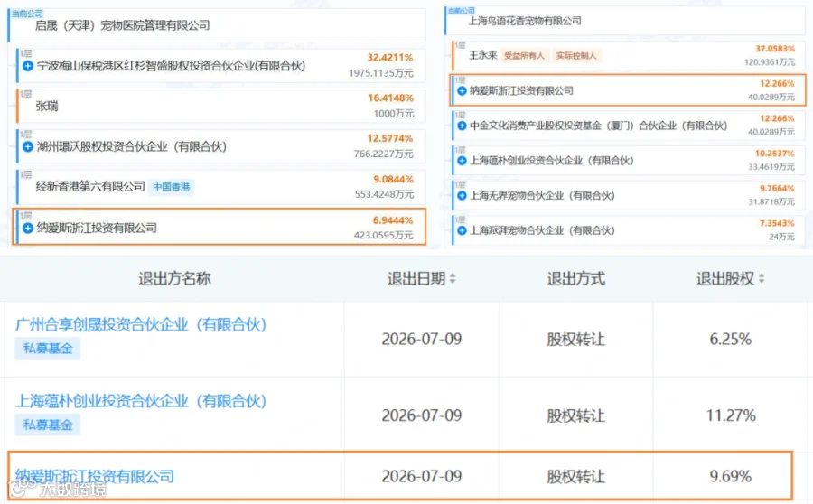Click exit equity value 6.25%
Screen dimensions: 813x504
731,339
